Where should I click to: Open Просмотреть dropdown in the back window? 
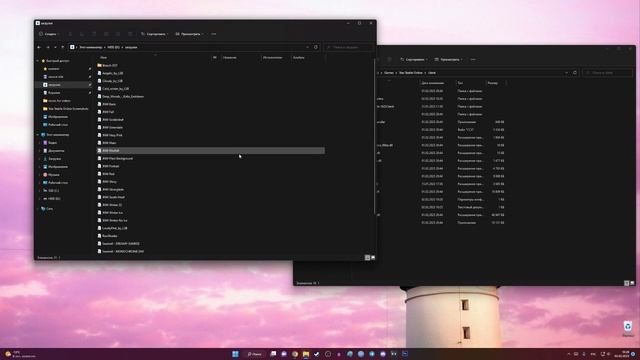click(449, 60)
